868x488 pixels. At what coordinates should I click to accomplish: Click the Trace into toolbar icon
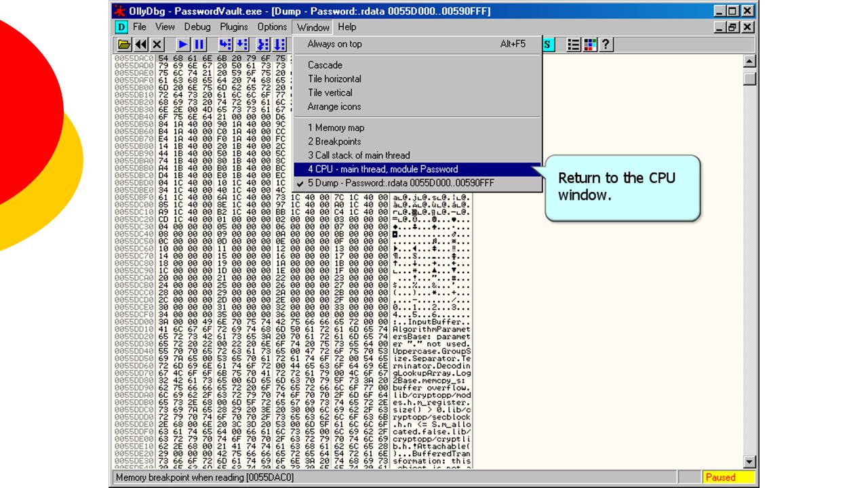263,45
